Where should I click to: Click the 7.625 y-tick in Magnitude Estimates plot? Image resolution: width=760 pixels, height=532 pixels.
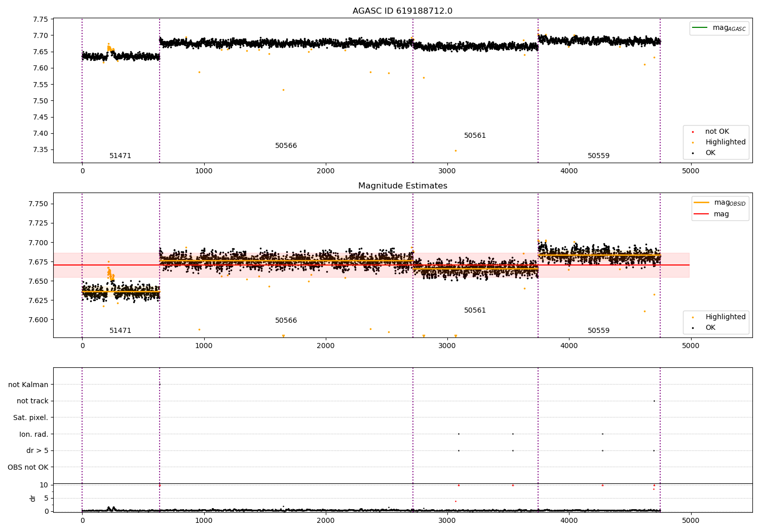pyautogui.click(x=39, y=301)
